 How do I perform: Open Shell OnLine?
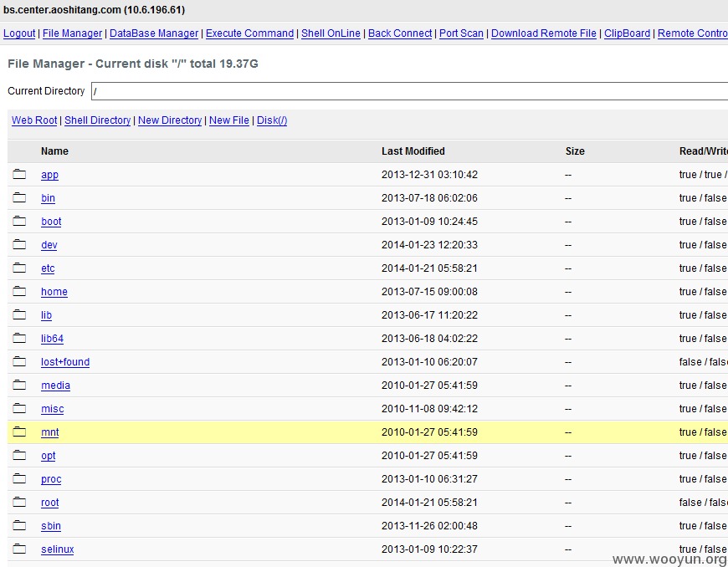click(331, 33)
